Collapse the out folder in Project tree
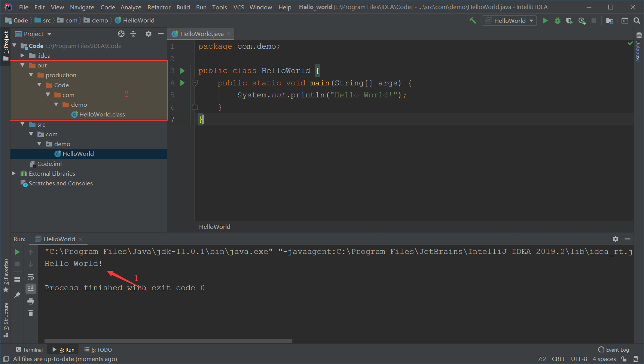 [22, 65]
